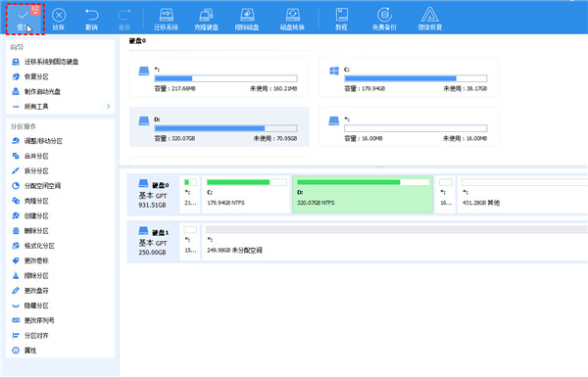Click the splitter handle dots between panes
Image resolution: width=588 pixels, height=377 pixels.
click(x=379, y=166)
